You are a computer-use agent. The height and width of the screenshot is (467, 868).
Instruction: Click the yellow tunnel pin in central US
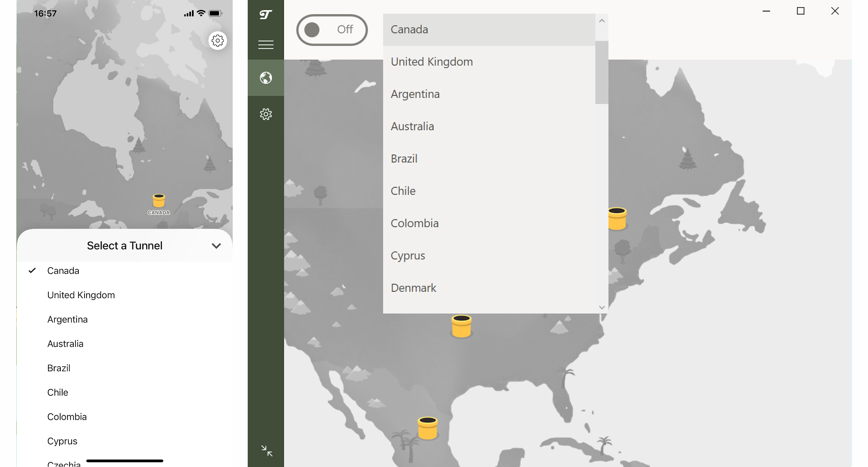[x=461, y=326]
